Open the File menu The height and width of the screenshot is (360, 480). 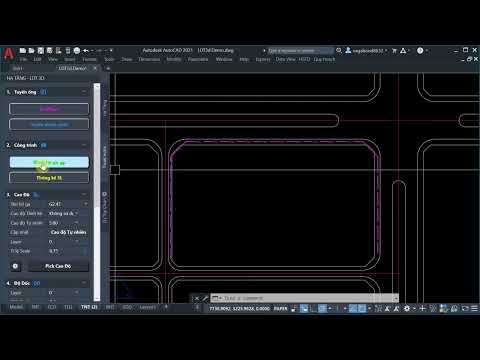(23, 59)
